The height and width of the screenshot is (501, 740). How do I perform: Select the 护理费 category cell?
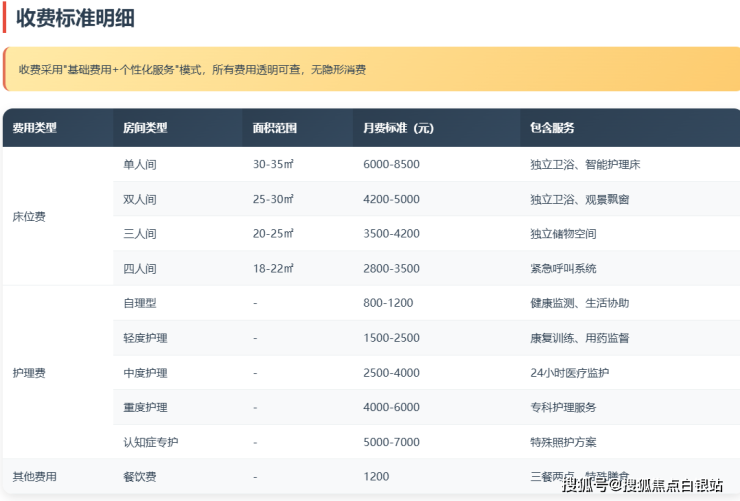29,372
